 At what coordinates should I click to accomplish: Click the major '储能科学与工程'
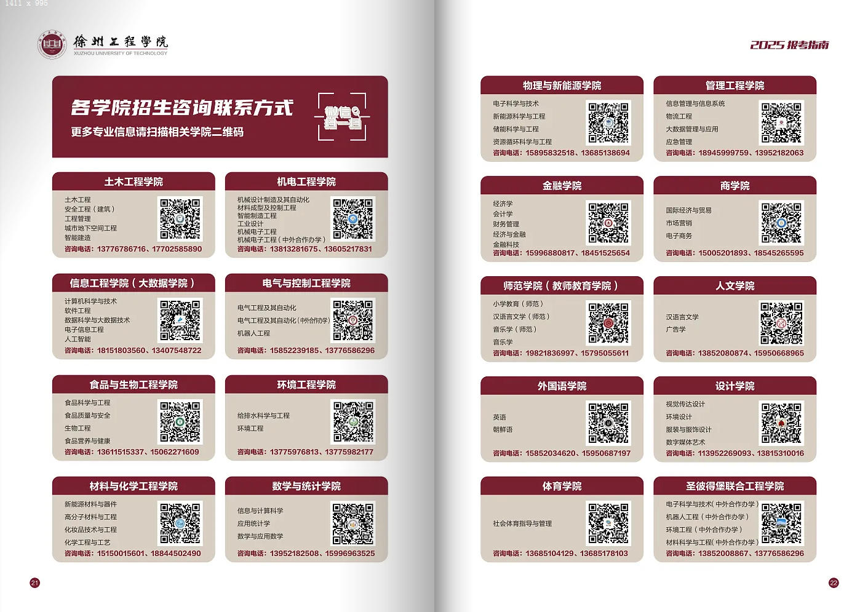pyautogui.click(x=516, y=129)
